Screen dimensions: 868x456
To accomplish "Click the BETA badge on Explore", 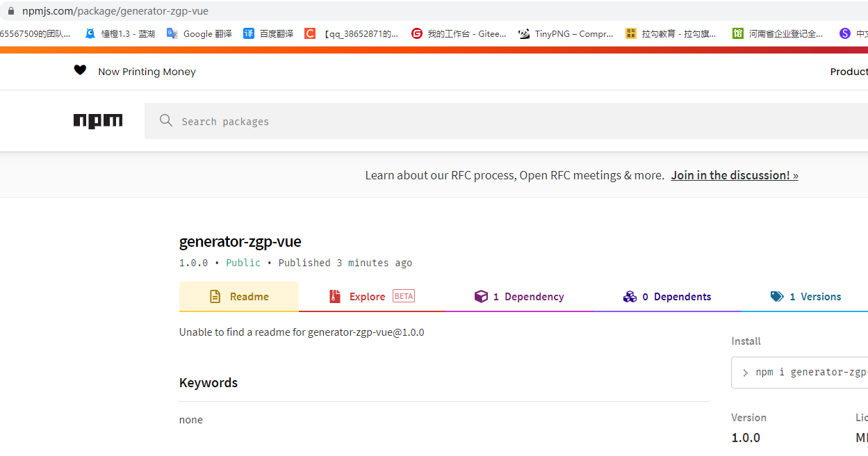I will click(404, 296).
